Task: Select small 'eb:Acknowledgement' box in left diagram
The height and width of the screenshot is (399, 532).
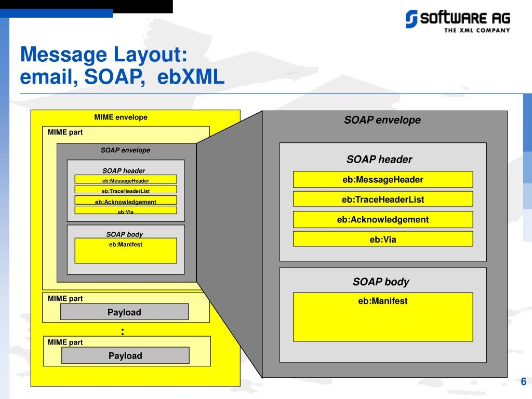Action: (126, 200)
